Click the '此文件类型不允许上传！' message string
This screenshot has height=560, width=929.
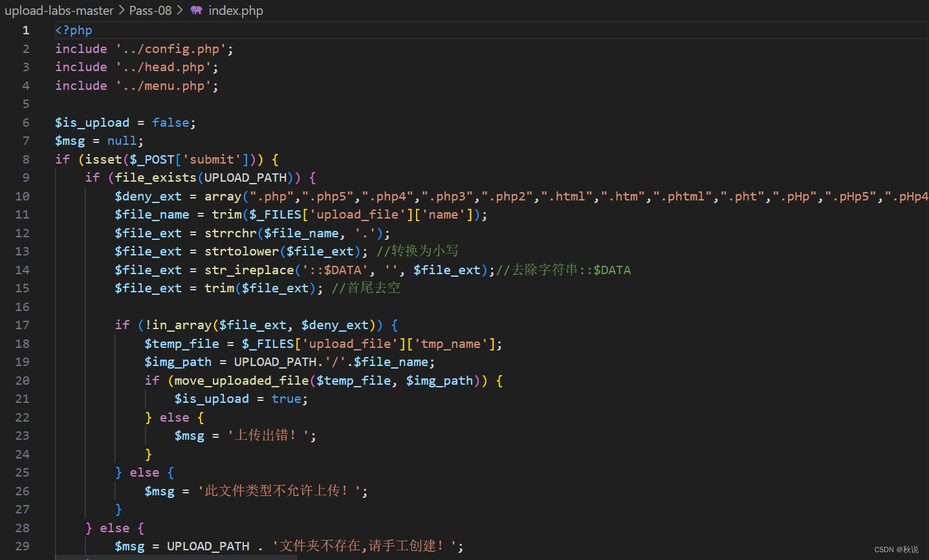279,491
